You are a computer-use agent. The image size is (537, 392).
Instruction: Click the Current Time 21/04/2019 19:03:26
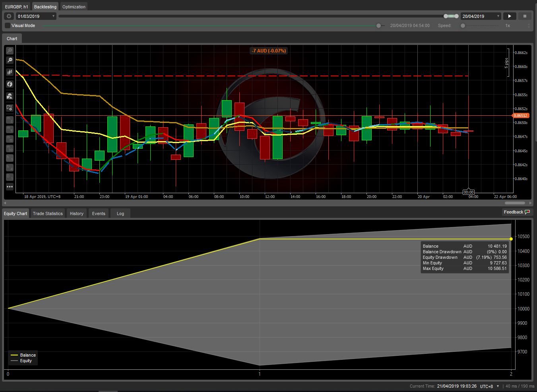coord(443,386)
